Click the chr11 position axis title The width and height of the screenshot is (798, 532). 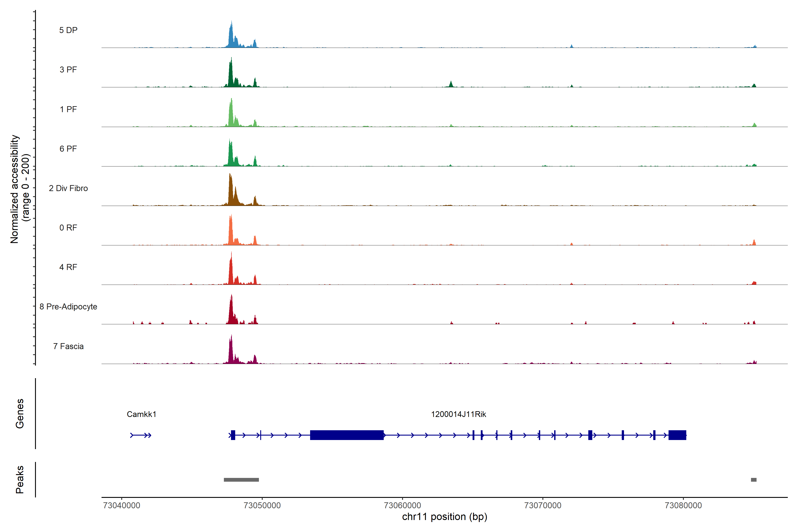coord(444,517)
